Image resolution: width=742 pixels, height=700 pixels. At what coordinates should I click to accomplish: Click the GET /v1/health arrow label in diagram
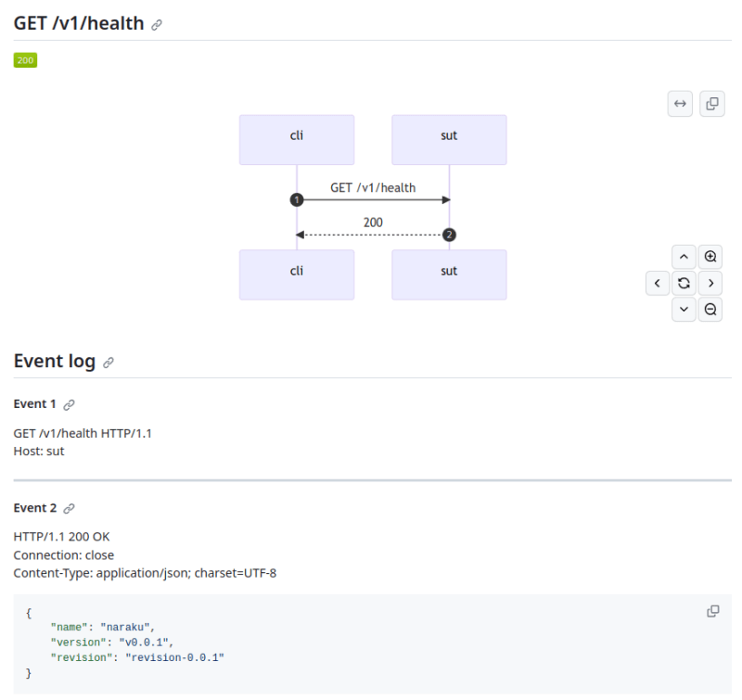(x=373, y=188)
